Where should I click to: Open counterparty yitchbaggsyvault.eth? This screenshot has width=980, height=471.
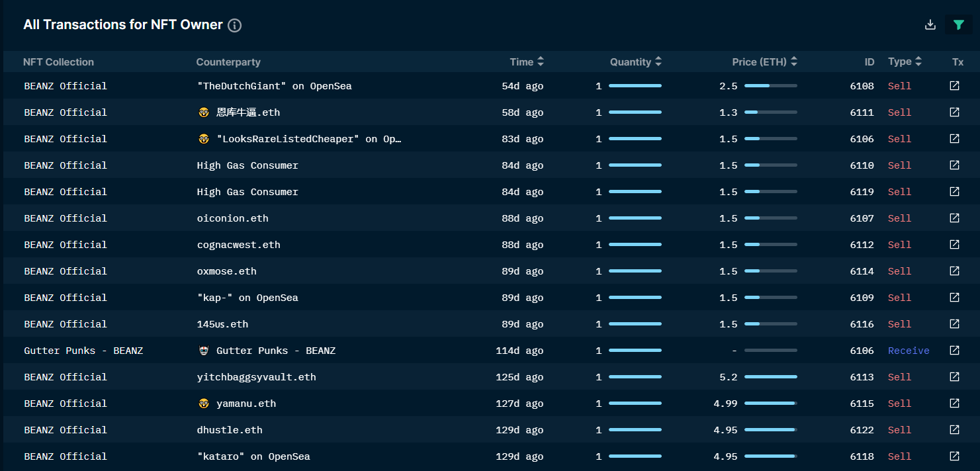click(256, 377)
